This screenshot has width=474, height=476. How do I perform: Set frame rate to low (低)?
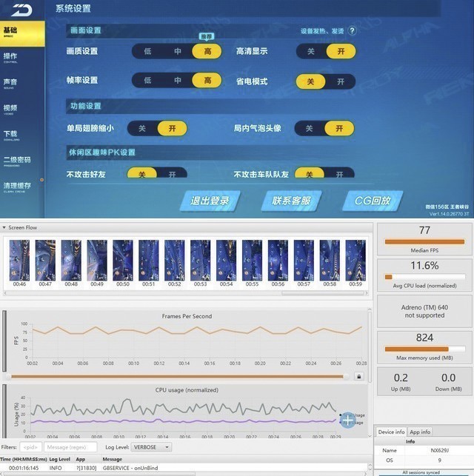point(147,81)
